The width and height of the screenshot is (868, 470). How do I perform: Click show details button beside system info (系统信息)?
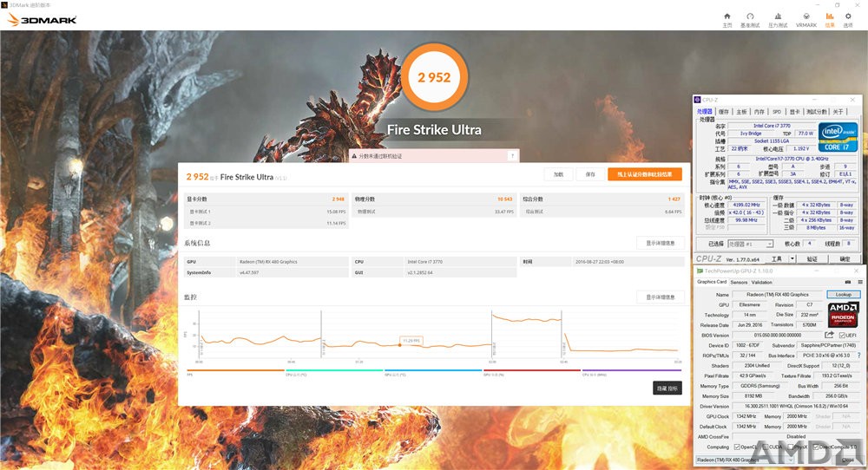point(660,243)
